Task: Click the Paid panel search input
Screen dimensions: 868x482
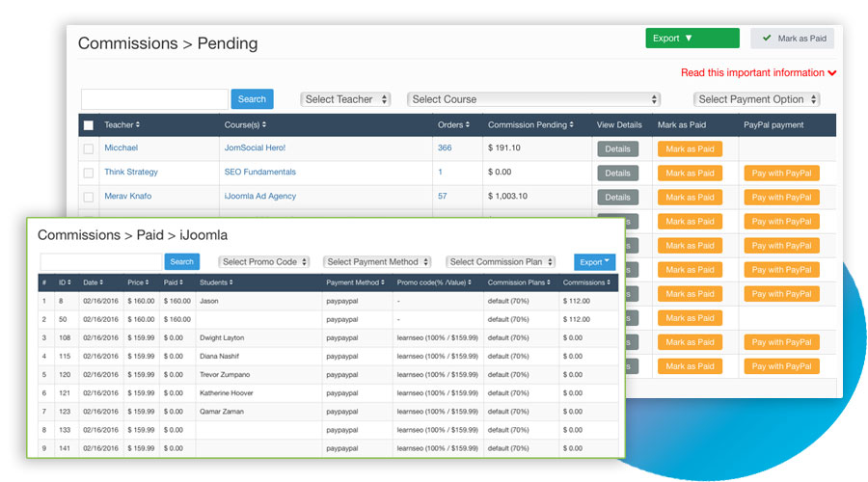Action: pyautogui.click(x=101, y=262)
